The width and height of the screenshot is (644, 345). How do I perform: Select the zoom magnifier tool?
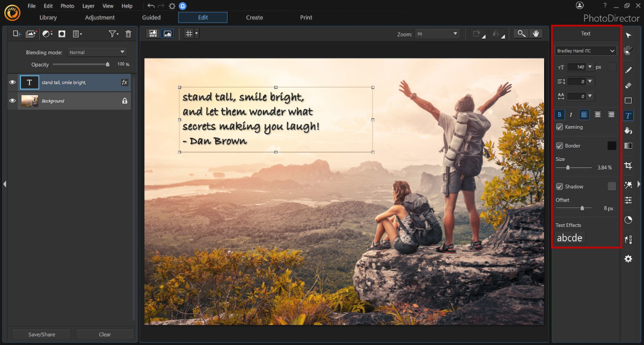[x=521, y=33]
